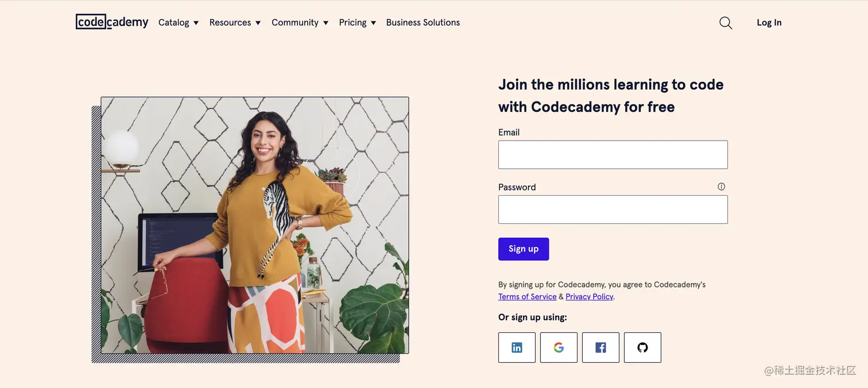Open the Business Solutions menu item

tap(423, 22)
